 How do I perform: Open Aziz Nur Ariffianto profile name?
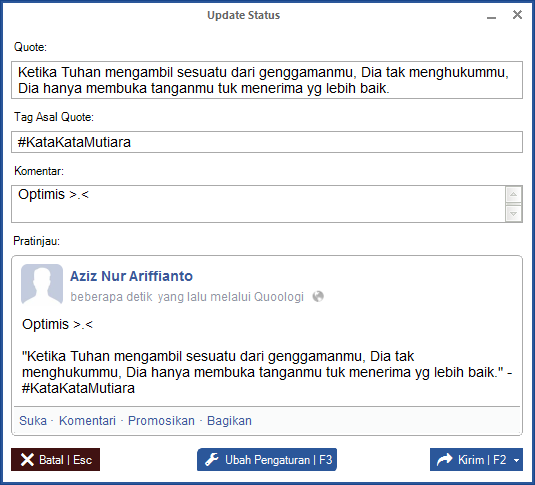[x=131, y=276]
